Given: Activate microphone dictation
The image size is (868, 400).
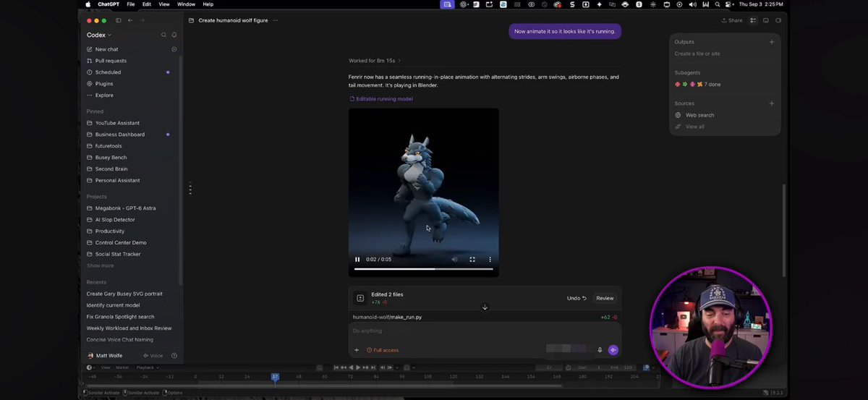Looking at the screenshot, I should pyautogui.click(x=600, y=350).
